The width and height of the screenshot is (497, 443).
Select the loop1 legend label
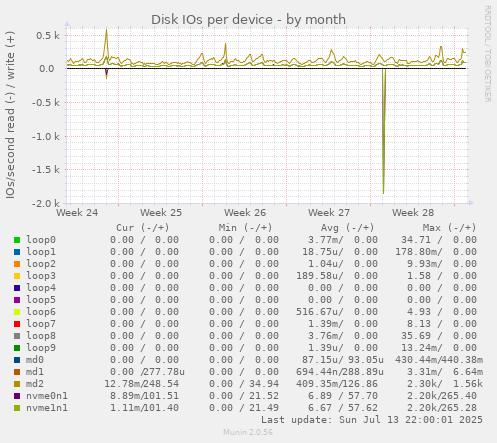41,252
